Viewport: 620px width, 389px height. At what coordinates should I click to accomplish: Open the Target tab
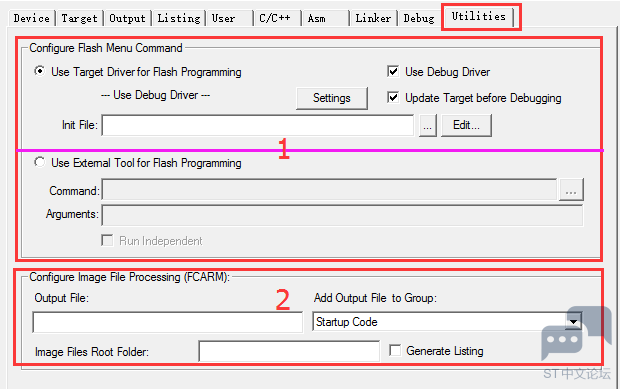(79, 18)
